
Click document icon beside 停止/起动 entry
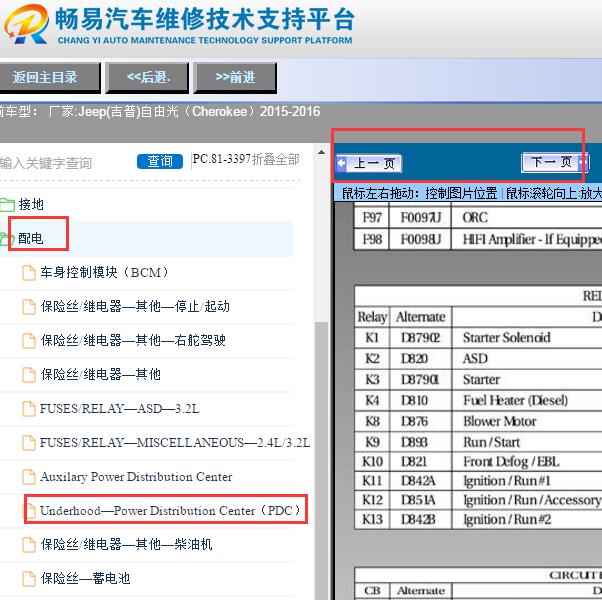[x=29, y=307]
